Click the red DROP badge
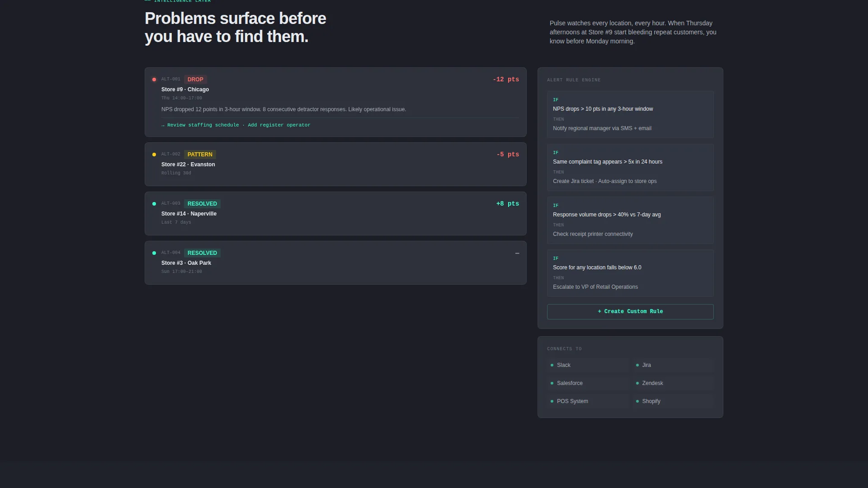The height and width of the screenshot is (488, 868). click(x=195, y=80)
